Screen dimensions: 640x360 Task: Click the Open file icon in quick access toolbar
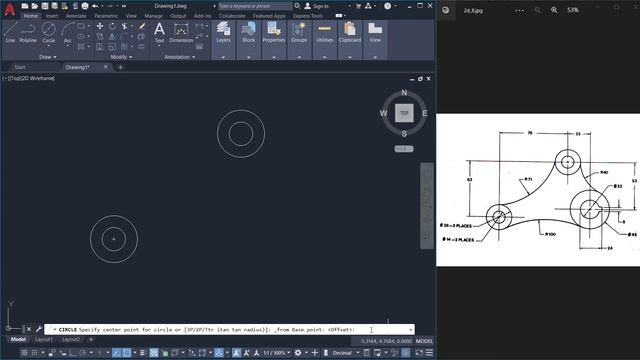pos(35,6)
